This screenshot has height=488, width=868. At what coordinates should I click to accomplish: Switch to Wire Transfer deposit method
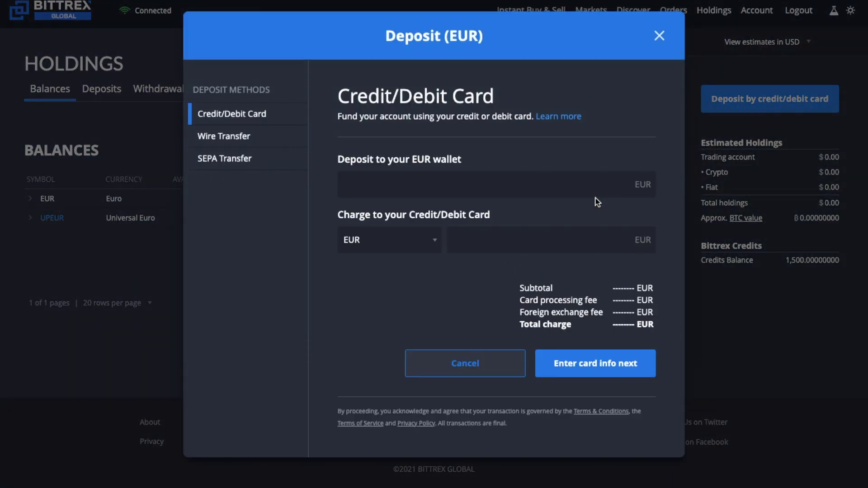(224, 136)
